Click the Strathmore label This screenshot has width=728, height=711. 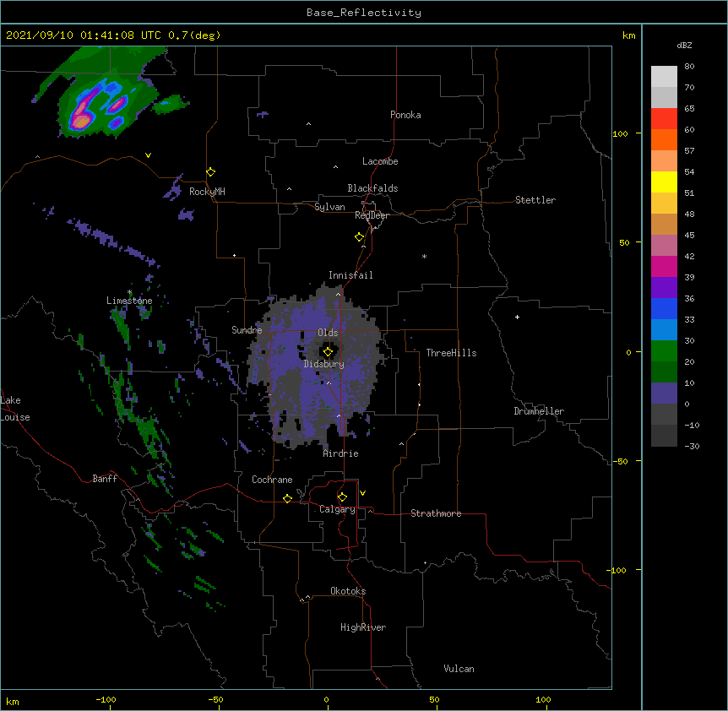pos(436,513)
